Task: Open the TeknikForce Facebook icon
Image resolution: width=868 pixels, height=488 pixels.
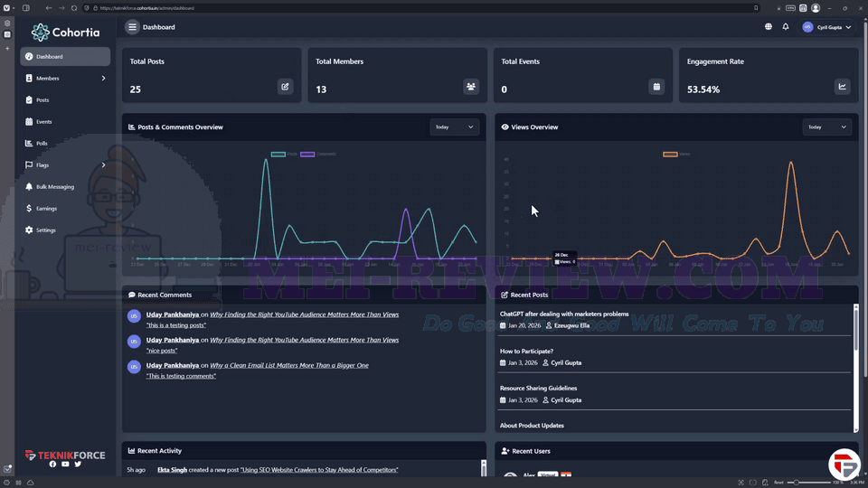Action: (52, 465)
